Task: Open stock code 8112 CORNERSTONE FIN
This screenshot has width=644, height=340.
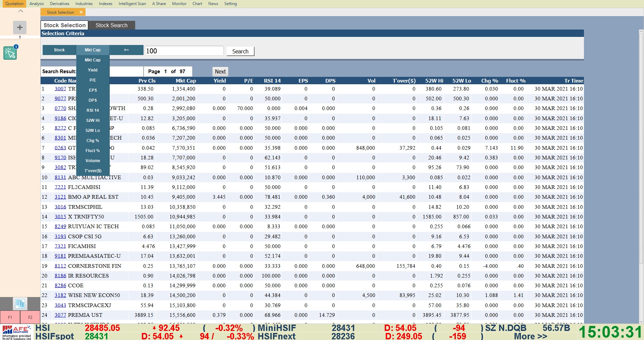Action: point(60,266)
